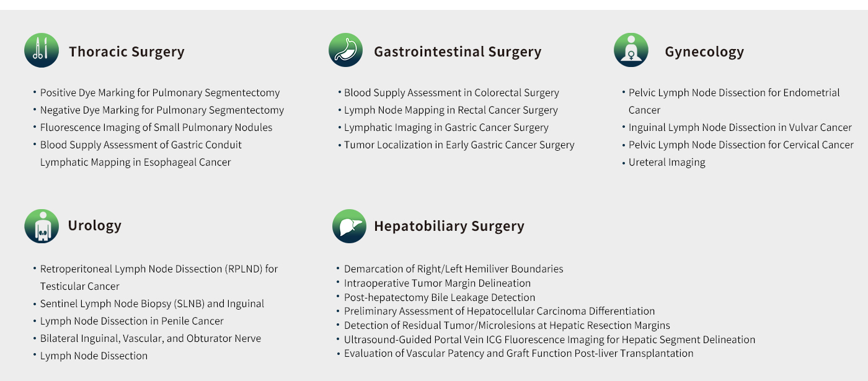Select Blood Supply Assessment in Colorectal Surgery
The image size is (868, 381).
(x=451, y=92)
